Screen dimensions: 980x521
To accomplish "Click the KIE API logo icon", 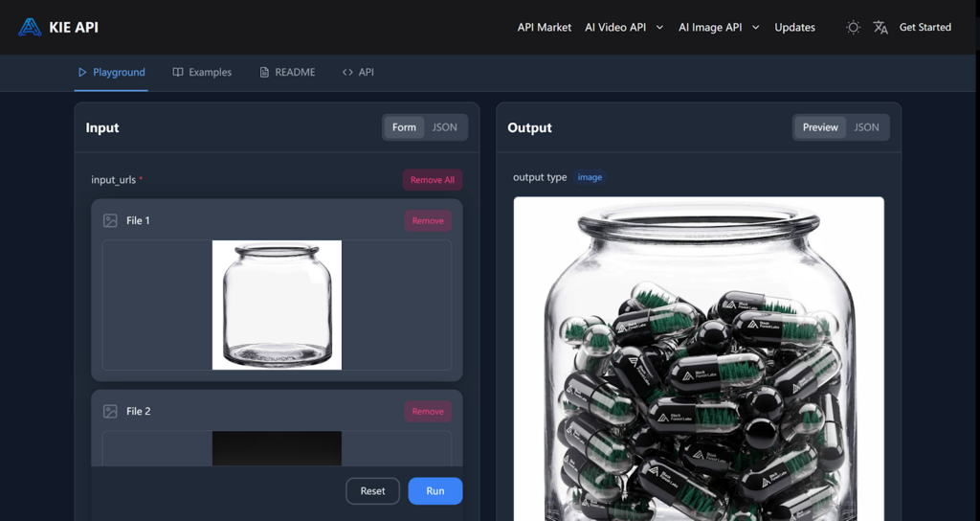I will point(30,27).
